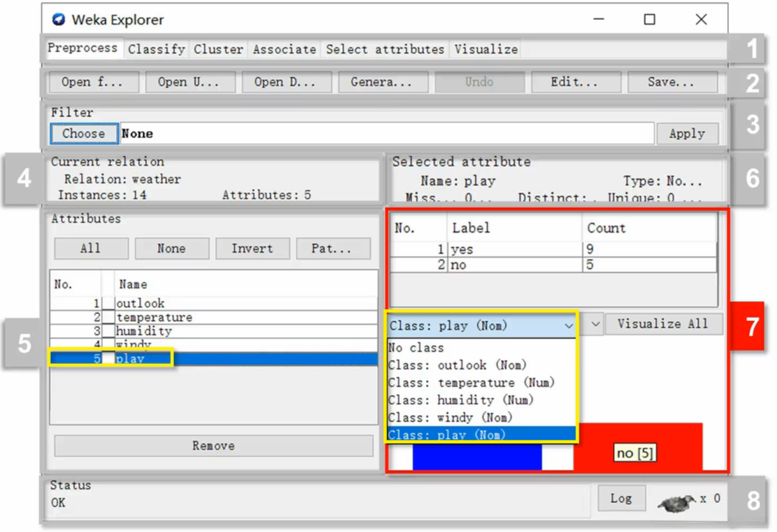The image size is (777, 532).
Task: Tick the checkbox for temperature attribute
Action: 108,317
